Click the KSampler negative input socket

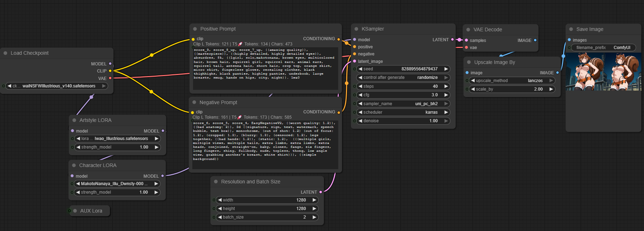pos(354,54)
